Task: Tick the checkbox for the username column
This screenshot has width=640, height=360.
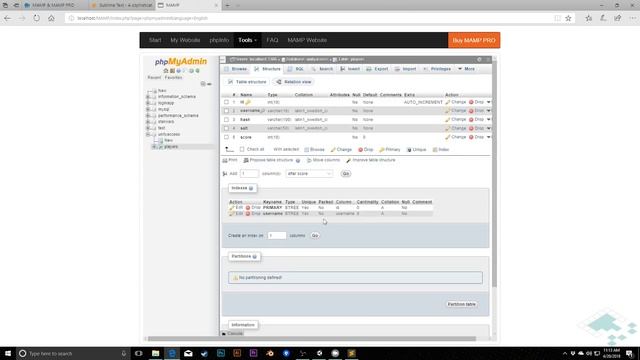Action: click(227, 111)
